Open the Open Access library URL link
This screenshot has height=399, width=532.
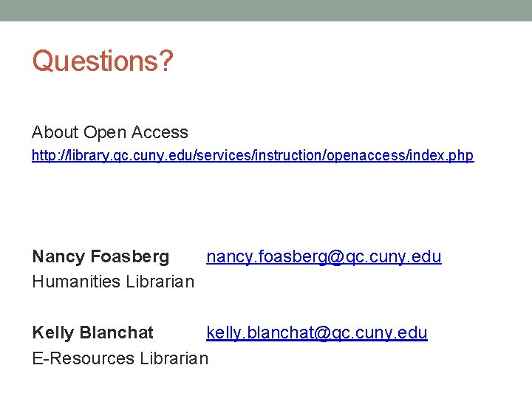[252, 156]
